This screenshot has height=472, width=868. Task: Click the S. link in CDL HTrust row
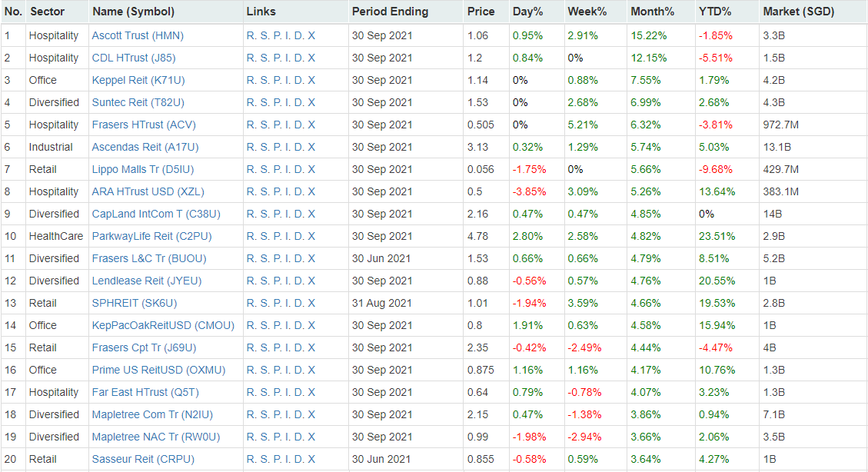264,58
